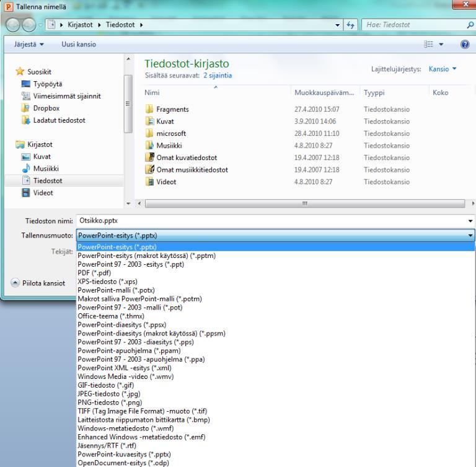Click the back navigation arrow button
This screenshot has height=467, width=476.
[13, 25]
